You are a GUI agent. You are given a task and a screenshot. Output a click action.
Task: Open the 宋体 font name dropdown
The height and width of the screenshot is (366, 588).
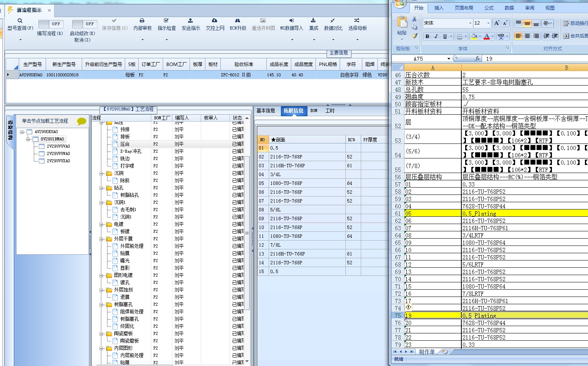(470, 23)
